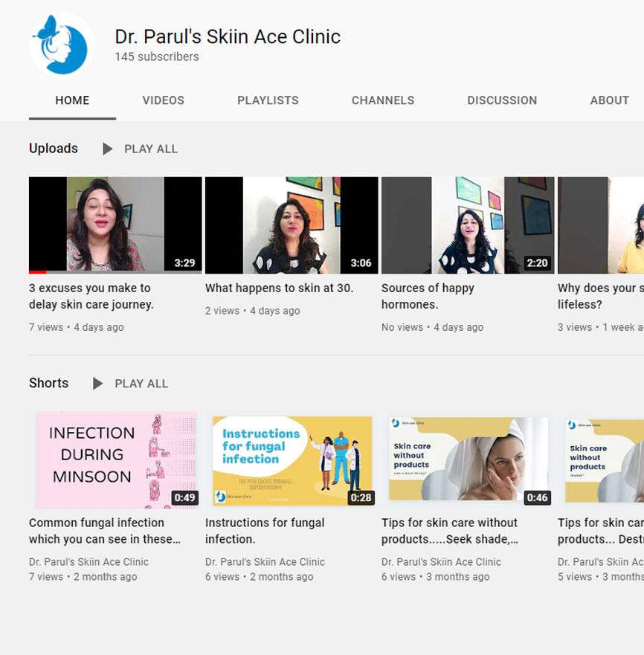Click the play icon beside Uploads

point(108,149)
